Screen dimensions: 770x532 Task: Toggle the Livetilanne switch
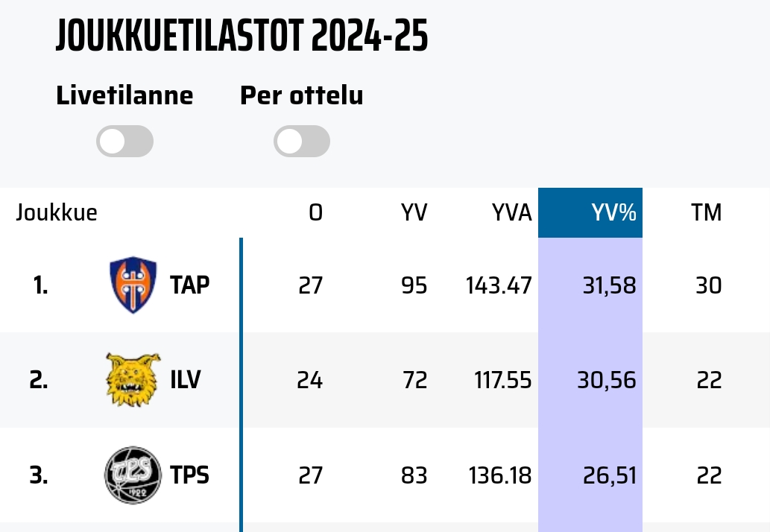coord(124,142)
